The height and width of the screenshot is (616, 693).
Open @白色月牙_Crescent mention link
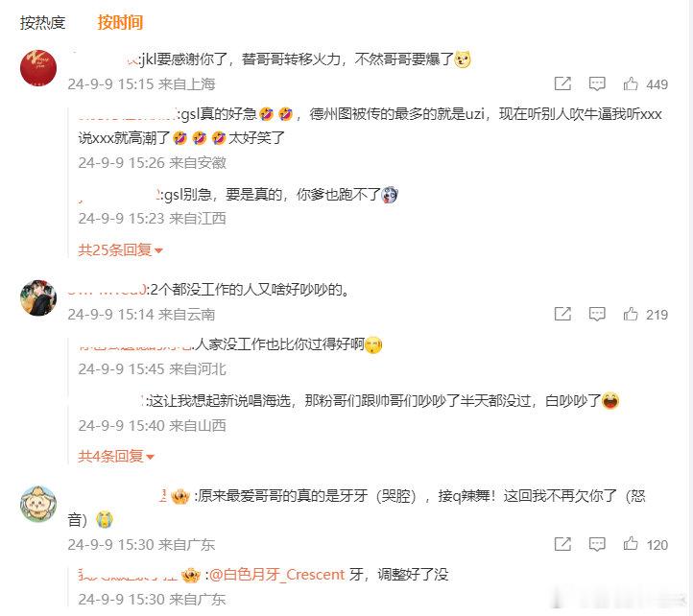coord(276,575)
